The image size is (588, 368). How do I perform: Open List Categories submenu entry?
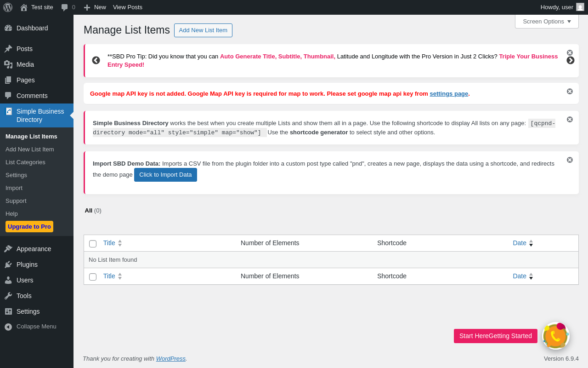pyautogui.click(x=25, y=162)
